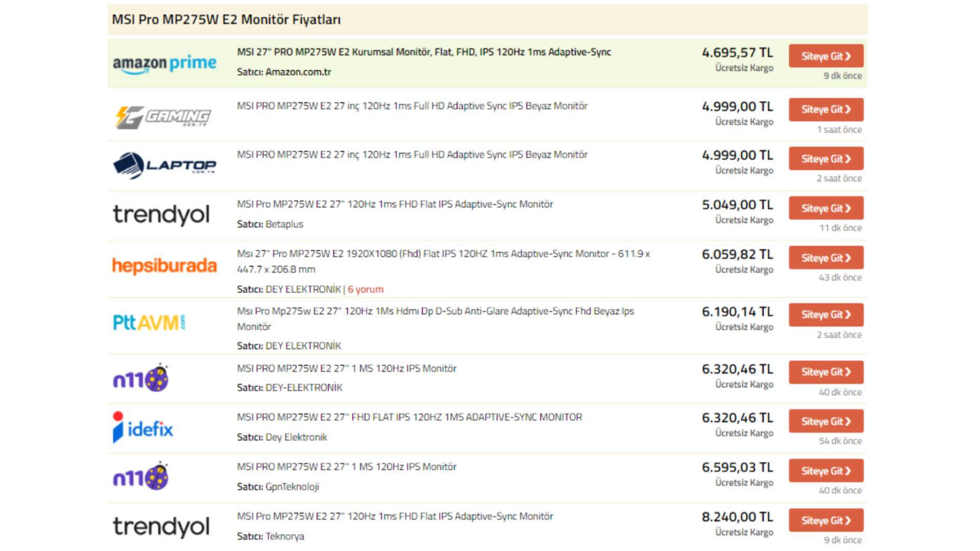Click Siteye Git for PttAVM offer
Image resolution: width=980 pixels, height=551 pixels.
tap(826, 315)
